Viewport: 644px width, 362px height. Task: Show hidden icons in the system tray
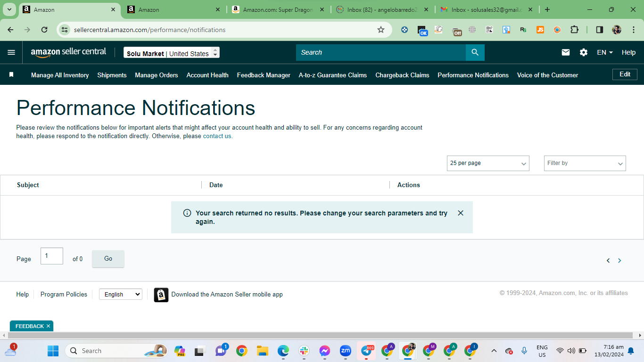(x=494, y=351)
